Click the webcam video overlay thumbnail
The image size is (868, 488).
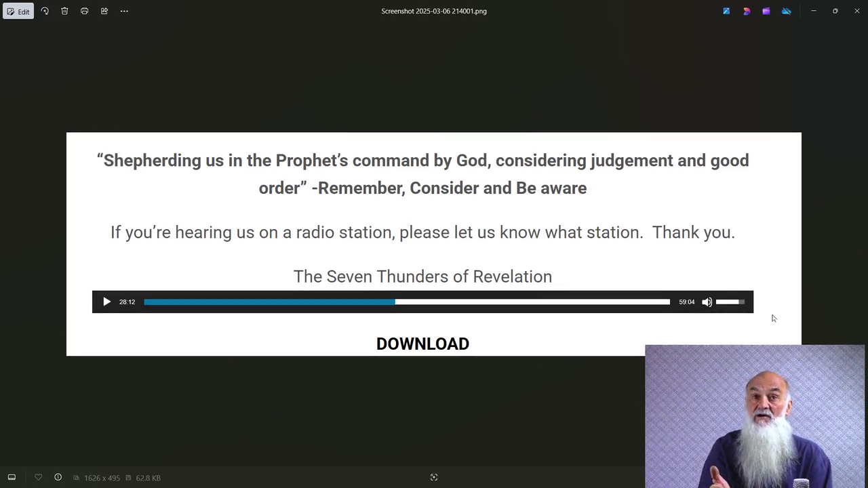[x=755, y=416]
